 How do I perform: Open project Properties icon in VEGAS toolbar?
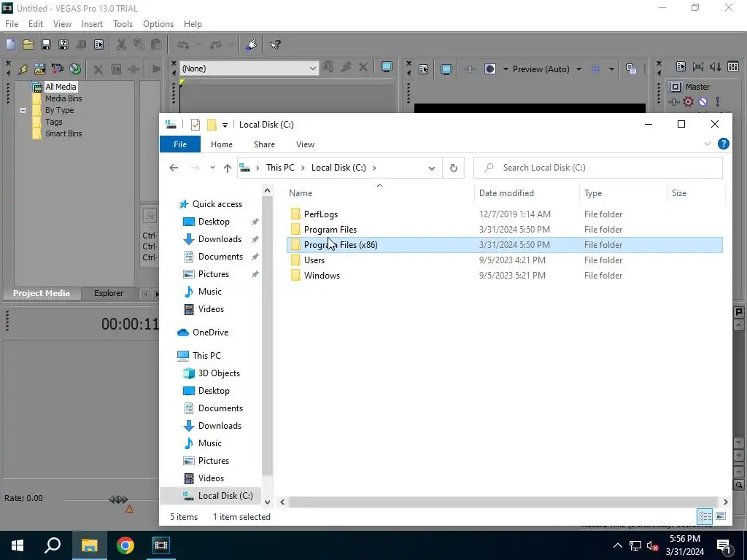pyautogui.click(x=98, y=44)
